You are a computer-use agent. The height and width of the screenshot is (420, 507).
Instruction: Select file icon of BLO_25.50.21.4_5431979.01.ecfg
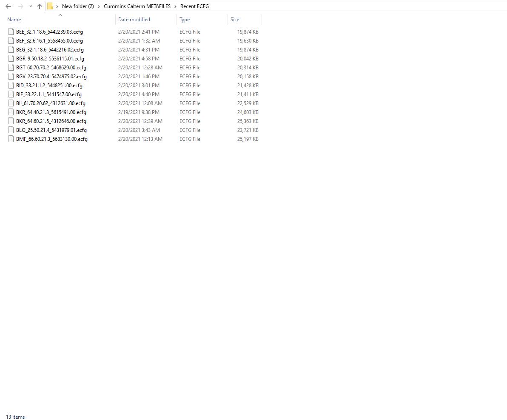(x=11, y=130)
